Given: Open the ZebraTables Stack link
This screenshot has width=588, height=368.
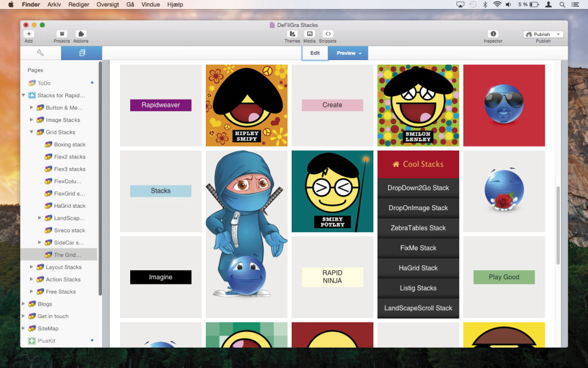Looking at the screenshot, I should (418, 228).
